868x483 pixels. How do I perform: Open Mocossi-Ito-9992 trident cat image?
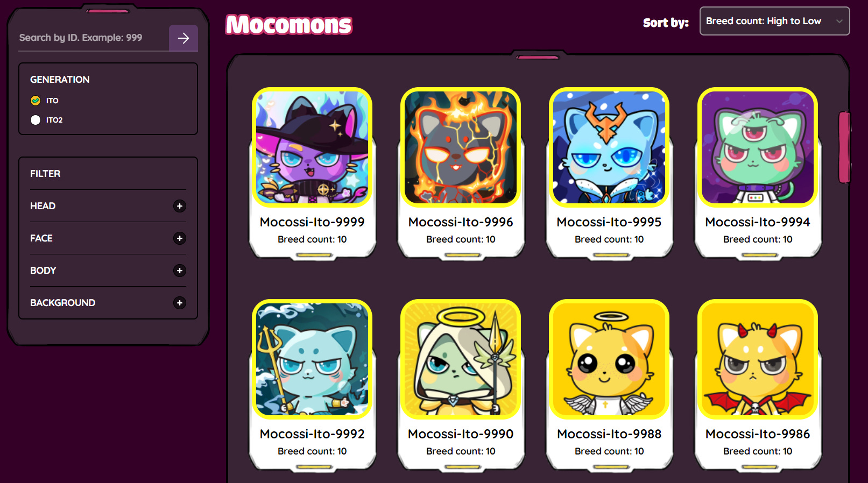coord(312,359)
